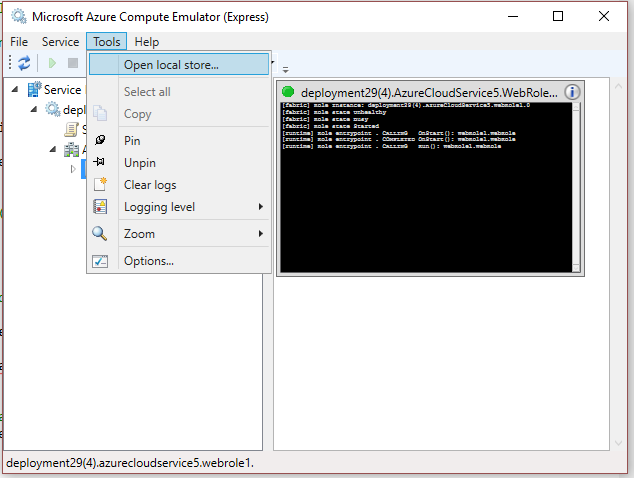This screenshot has height=478, width=634.
Task: Open the toolbar overflow options arrow
Action: tap(285, 70)
